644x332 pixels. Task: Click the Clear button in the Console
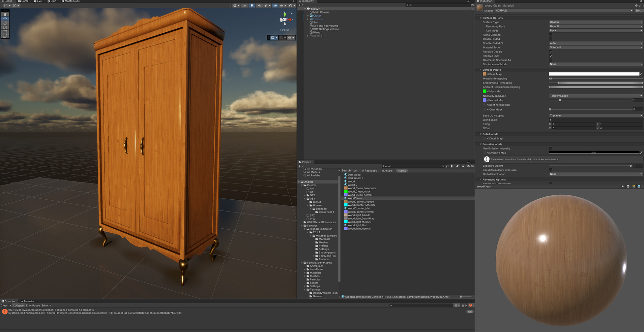click(x=4, y=305)
